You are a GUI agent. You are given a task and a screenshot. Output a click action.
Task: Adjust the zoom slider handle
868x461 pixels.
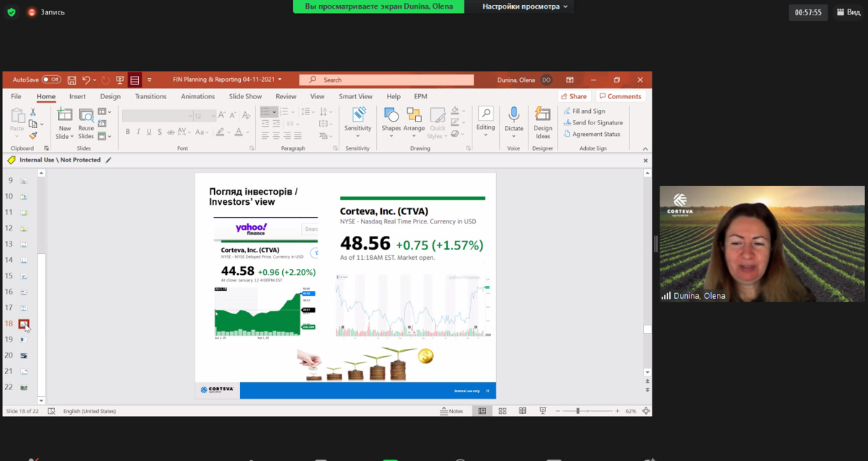coord(577,411)
